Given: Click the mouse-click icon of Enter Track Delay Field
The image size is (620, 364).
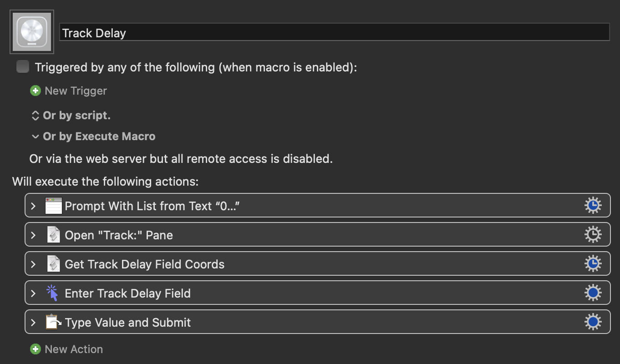Looking at the screenshot, I should [53, 293].
